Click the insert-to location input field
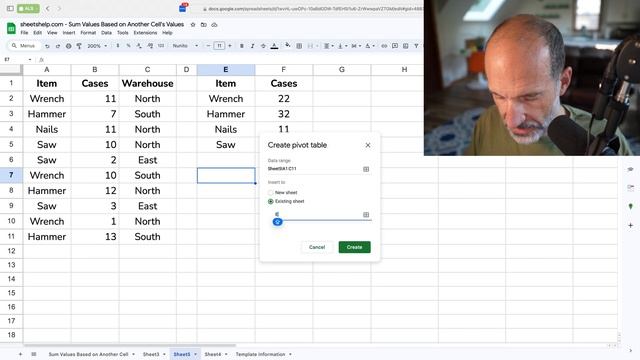Screen dimensions: 640x360 coord(317,214)
